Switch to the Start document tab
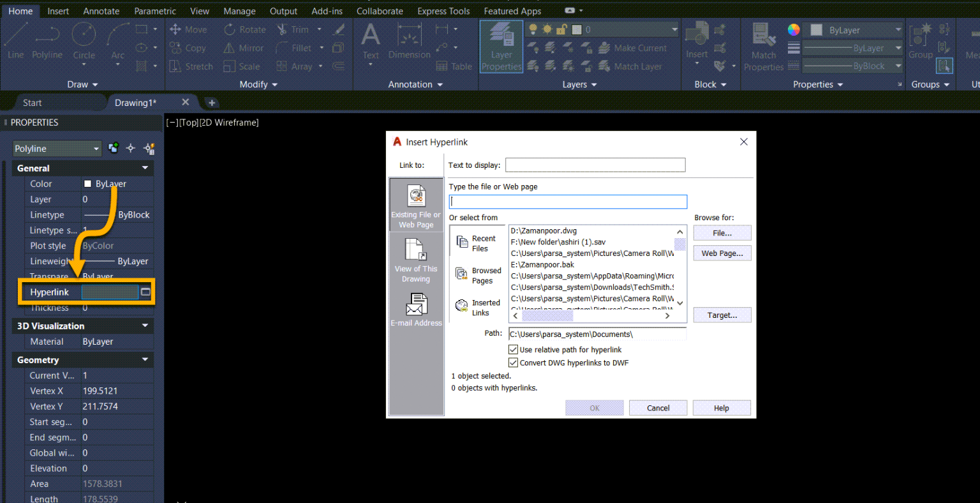 32,103
